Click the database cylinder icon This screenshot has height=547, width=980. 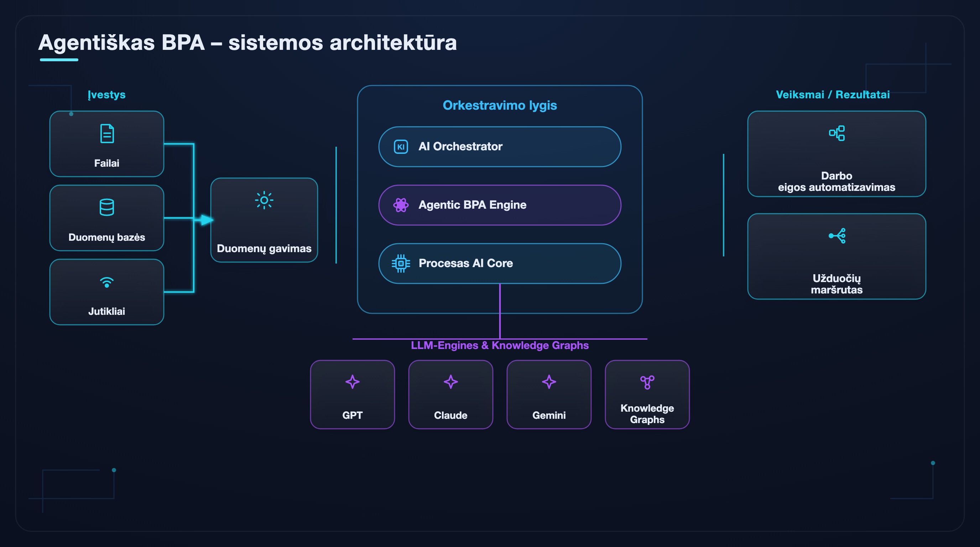click(106, 207)
